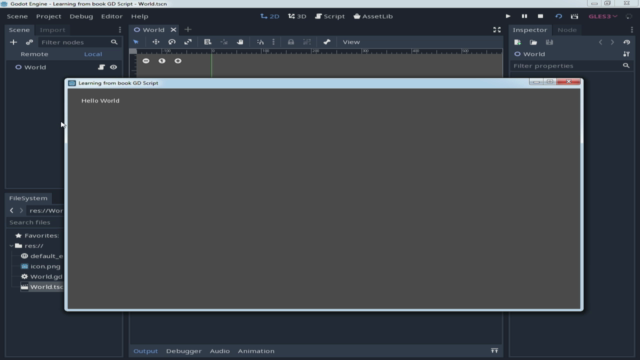Click the Filter nodes field
640x360 pixels.
click(79, 42)
